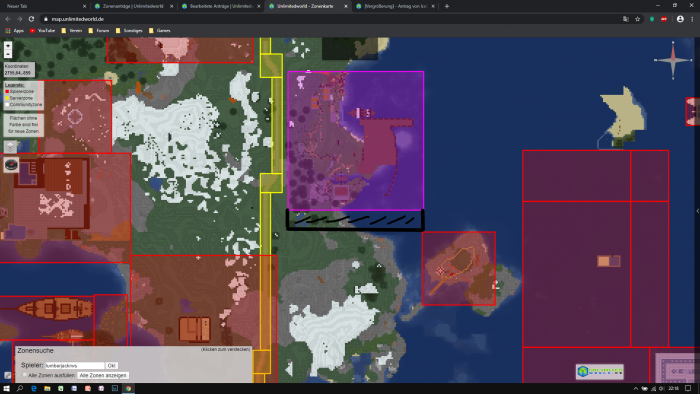Switch to the [Vergrößerung] Antrag tab
The width and height of the screenshot is (700, 394).
pos(394,6)
